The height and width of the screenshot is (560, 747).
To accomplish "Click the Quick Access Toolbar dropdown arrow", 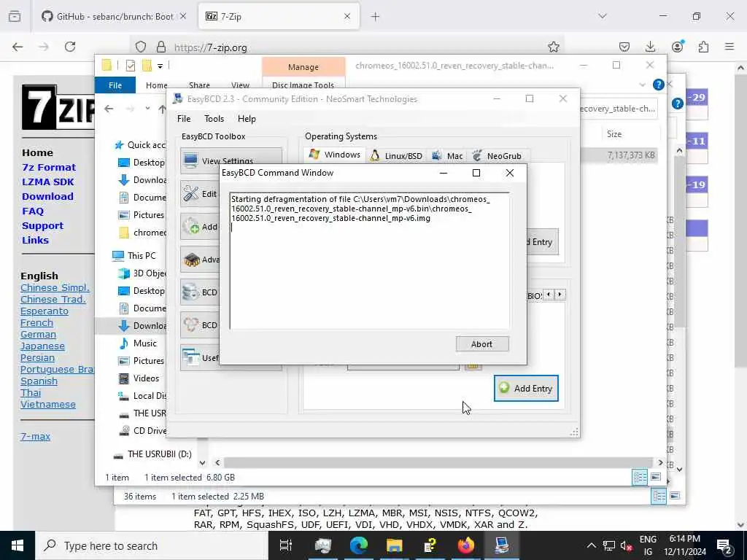I will (160, 66).
